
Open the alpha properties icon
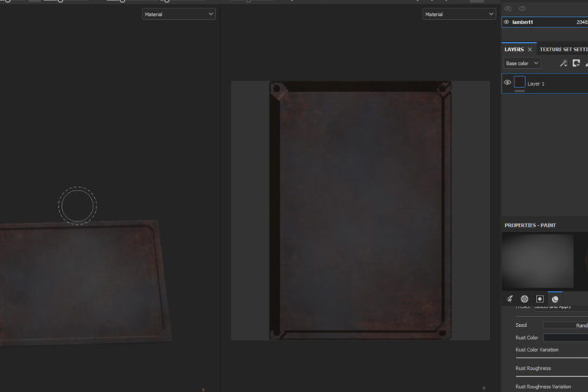[x=524, y=299]
